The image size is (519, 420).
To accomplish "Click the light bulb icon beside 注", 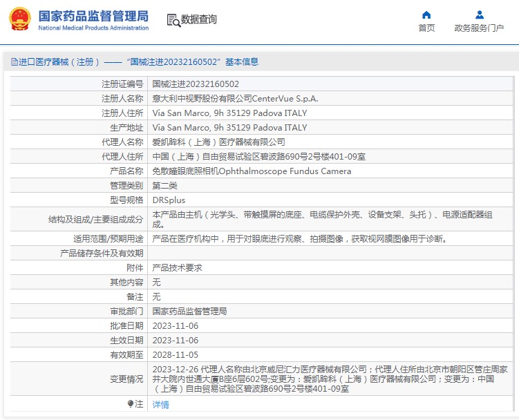I will click(130, 404).
